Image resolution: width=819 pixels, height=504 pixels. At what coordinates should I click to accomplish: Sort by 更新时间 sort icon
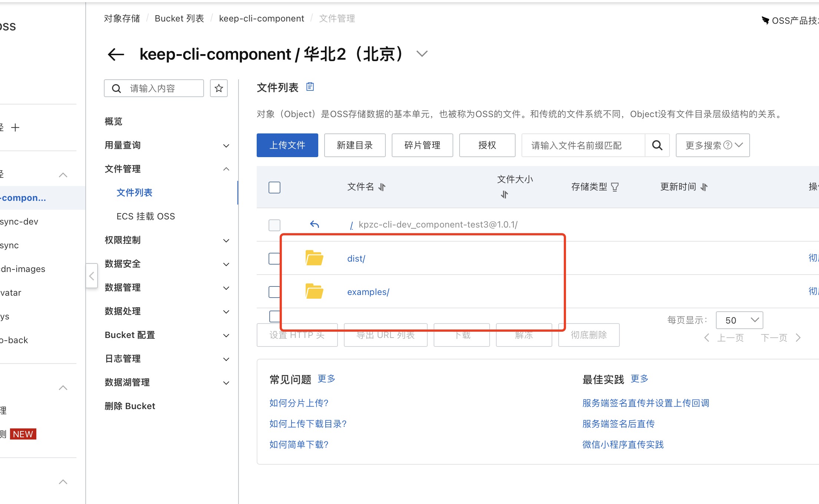point(704,187)
